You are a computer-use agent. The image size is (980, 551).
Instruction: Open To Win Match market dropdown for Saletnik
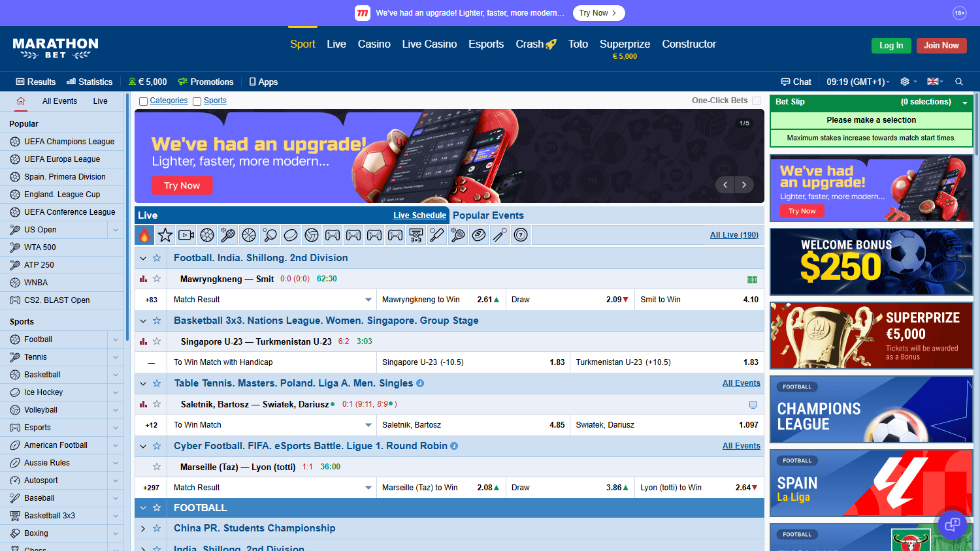(x=368, y=425)
